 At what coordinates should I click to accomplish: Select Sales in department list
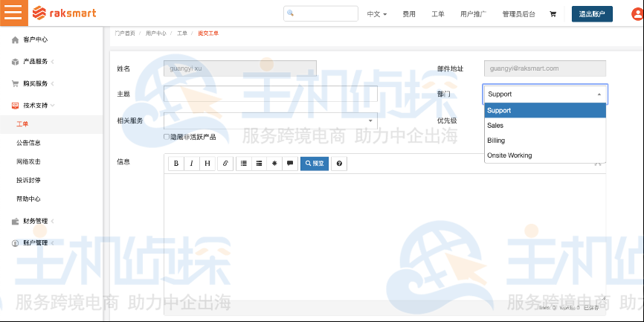click(545, 125)
